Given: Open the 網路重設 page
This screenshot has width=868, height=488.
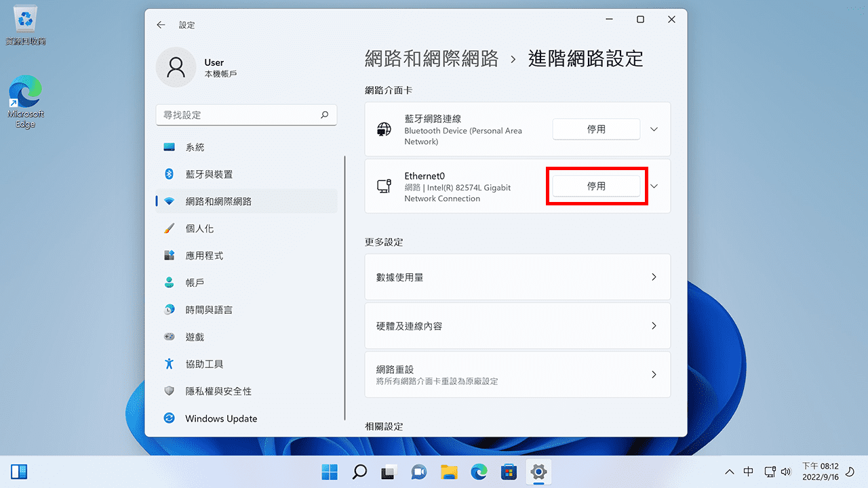Looking at the screenshot, I should point(517,374).
